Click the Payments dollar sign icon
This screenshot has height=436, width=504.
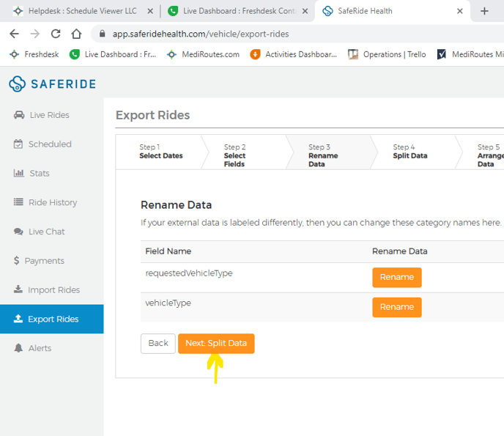(17, 261)
